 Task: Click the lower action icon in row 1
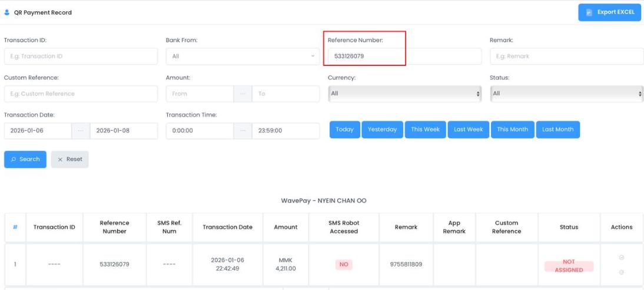(621, 272)
